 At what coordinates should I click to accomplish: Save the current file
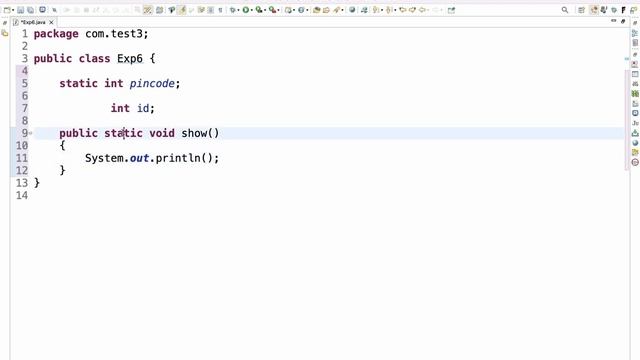(x=20, y=10)
